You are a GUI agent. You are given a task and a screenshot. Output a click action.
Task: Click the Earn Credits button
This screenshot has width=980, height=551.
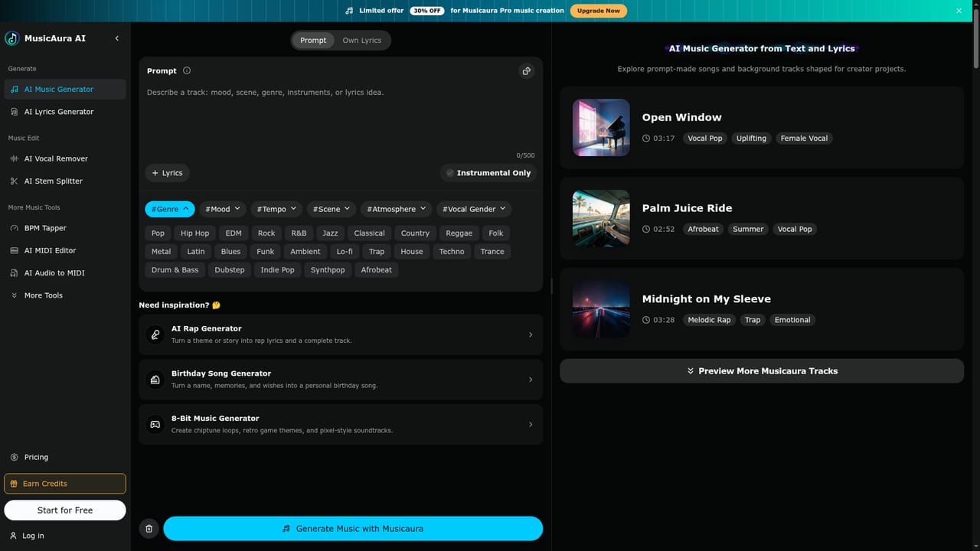click(65, 484)
